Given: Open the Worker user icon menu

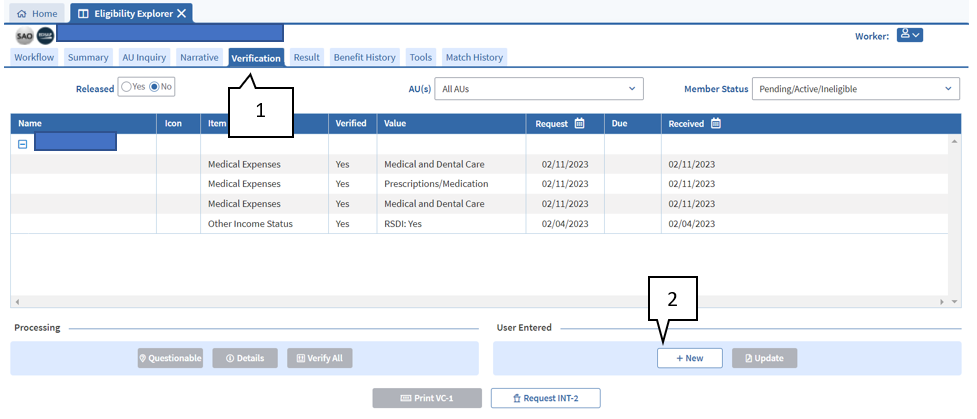Looking at the screenshot, I should point(910,36).
